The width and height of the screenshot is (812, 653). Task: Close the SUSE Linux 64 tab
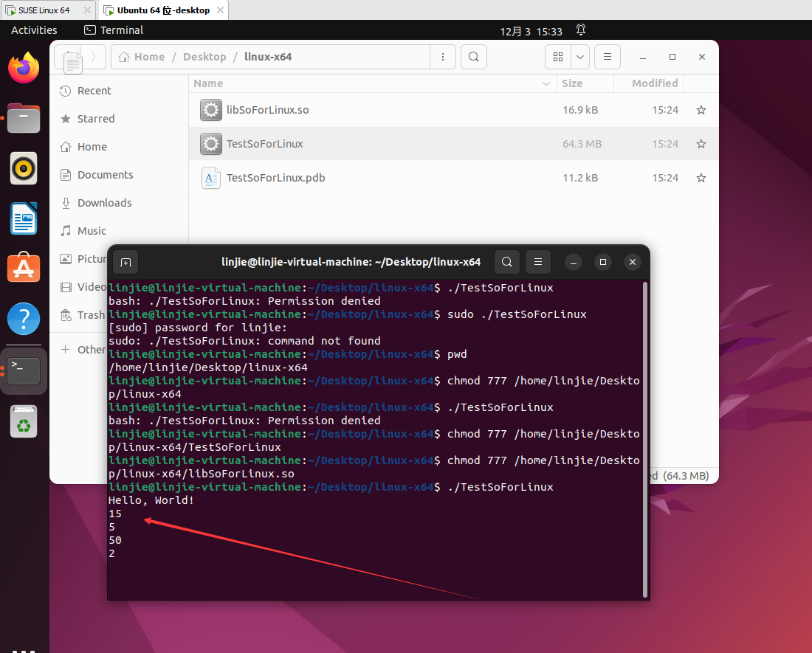87,10
